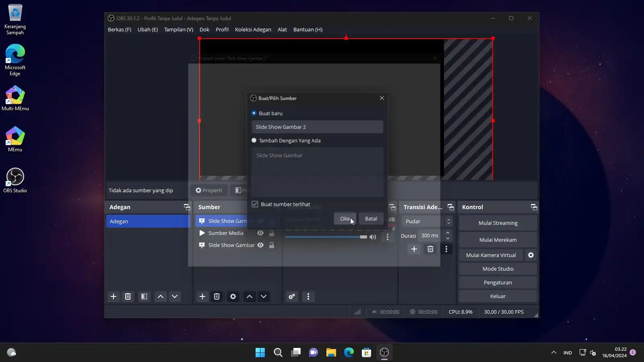Remove transition with Transisi trash icon
The width and height of the screenshot is (644, 362).
[x=430, y=249]
